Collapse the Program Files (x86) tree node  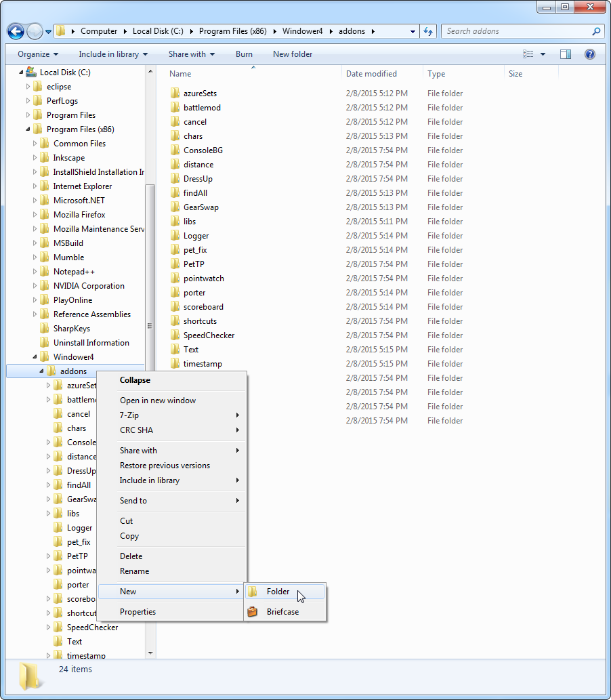coord(28,129)
